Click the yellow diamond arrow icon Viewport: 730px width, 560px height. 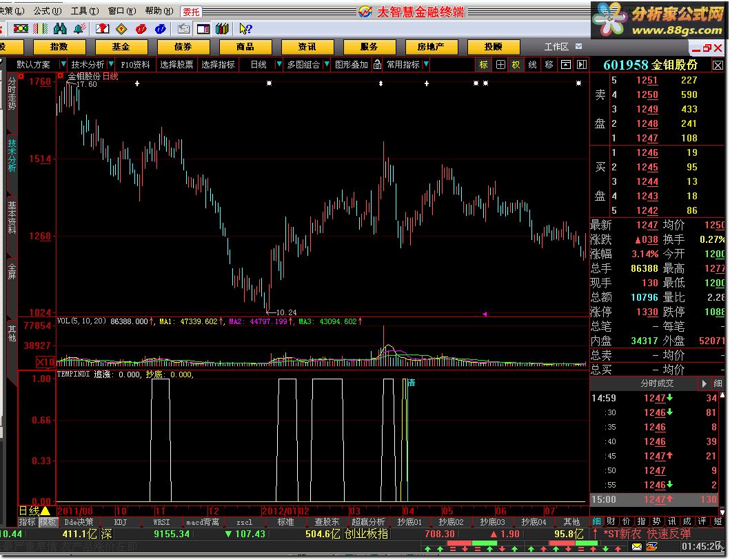tap(121, 29)
